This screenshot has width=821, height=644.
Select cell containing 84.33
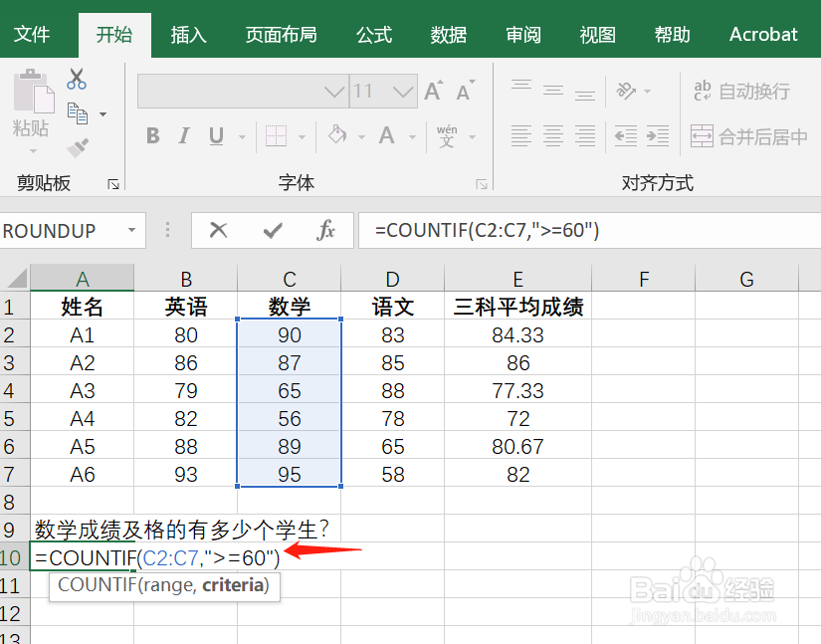[x=518, y=334]
